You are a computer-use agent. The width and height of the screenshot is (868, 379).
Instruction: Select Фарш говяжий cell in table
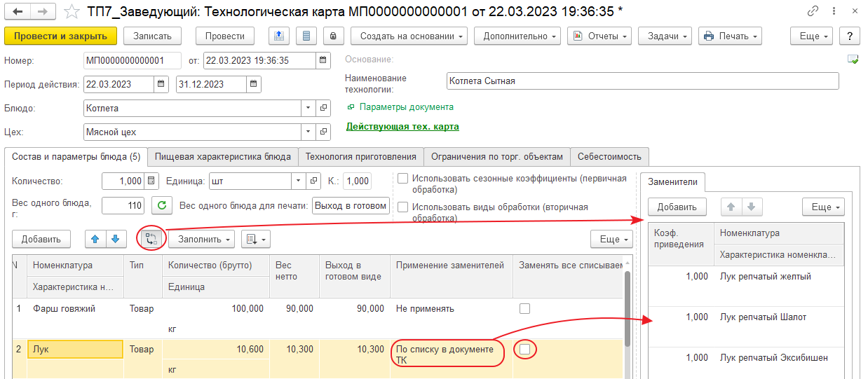(75, 308)
